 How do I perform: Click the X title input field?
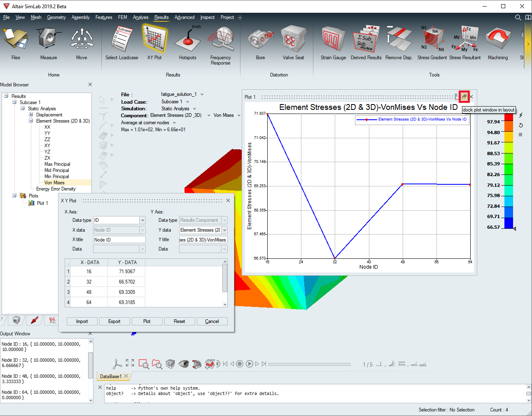pos(119,240)
